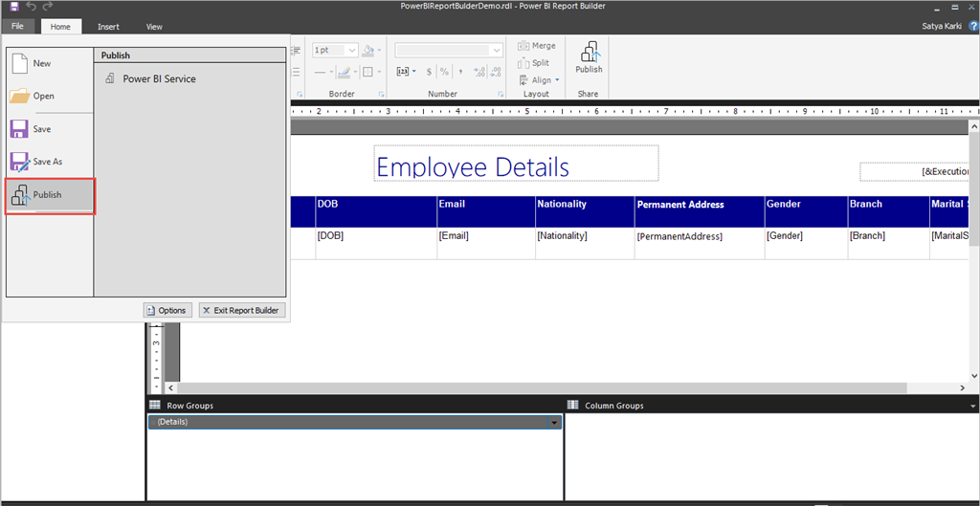
Task: Click Split in the Layout group
Action: pyautogui.click(x=534, y=62)
